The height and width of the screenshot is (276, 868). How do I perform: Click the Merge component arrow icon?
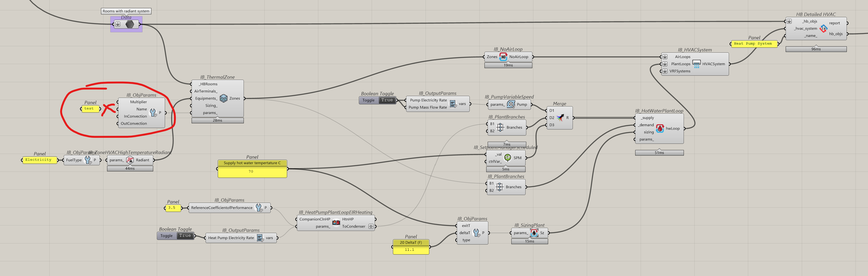click(560, 118)
